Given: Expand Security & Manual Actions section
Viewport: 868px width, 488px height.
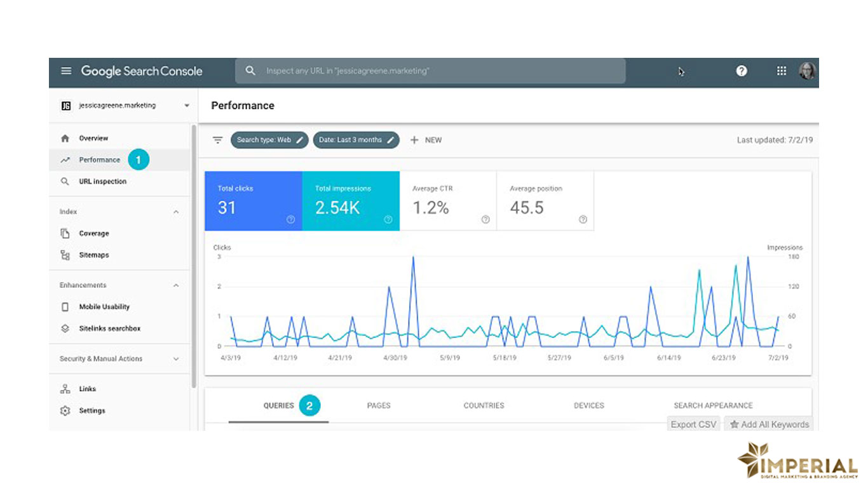Looking at the screenshot, I should [176, 359].
